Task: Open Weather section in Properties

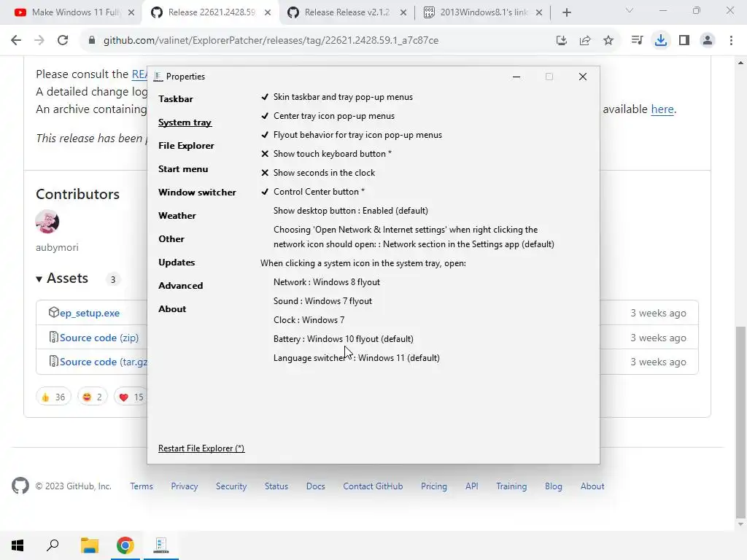Action: coord(177,216)
